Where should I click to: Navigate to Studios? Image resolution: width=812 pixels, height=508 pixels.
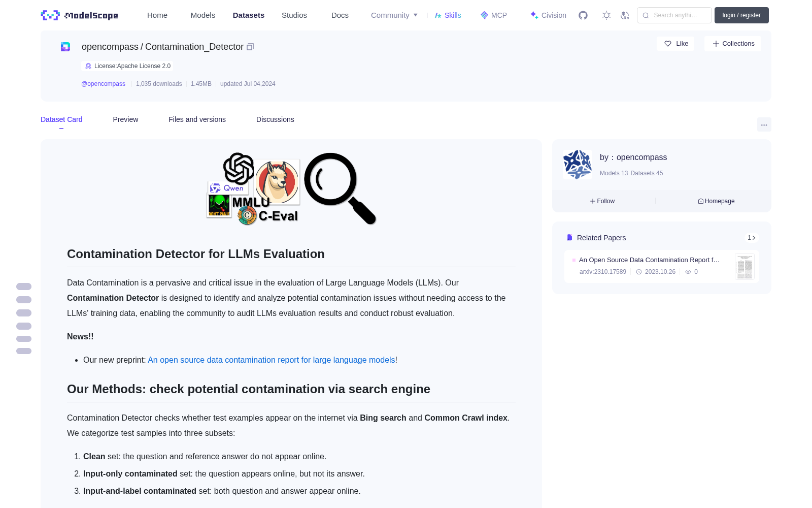click(294, 15)
